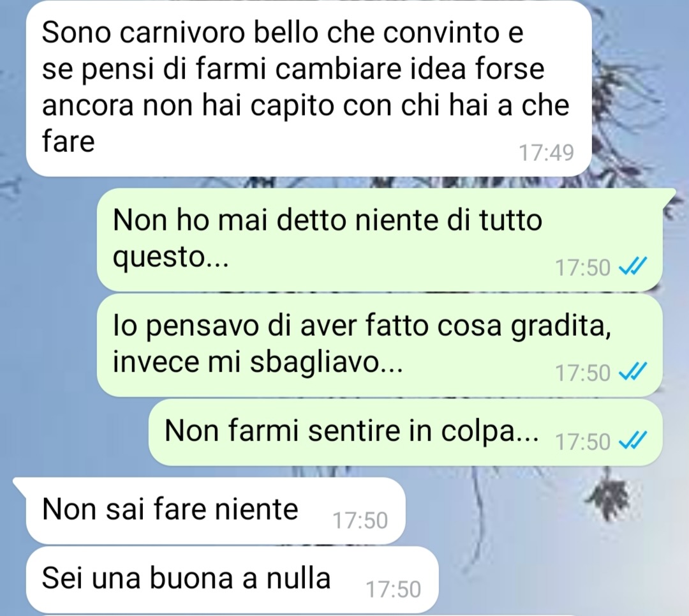Click blue checkmarks on 'Non farmi sentire in colpa...'
The image size is (689, 616).
tap(633, 440)
